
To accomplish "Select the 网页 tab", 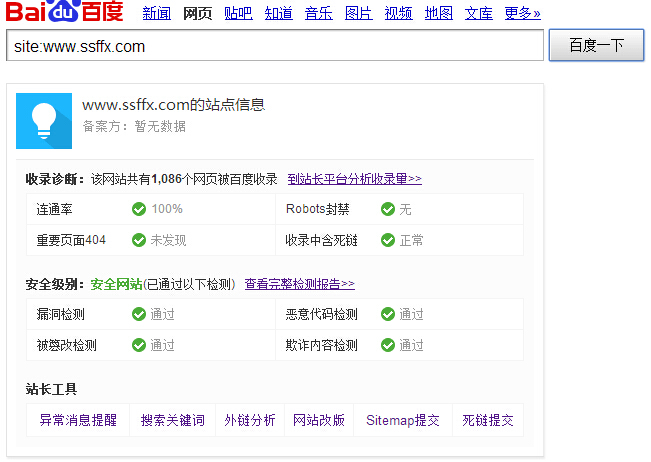I will click(198, 13).
